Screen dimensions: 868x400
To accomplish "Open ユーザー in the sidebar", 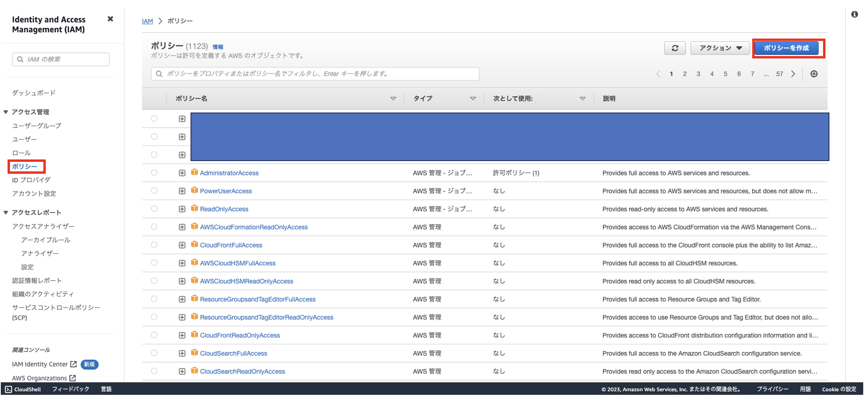I will 24,140.
